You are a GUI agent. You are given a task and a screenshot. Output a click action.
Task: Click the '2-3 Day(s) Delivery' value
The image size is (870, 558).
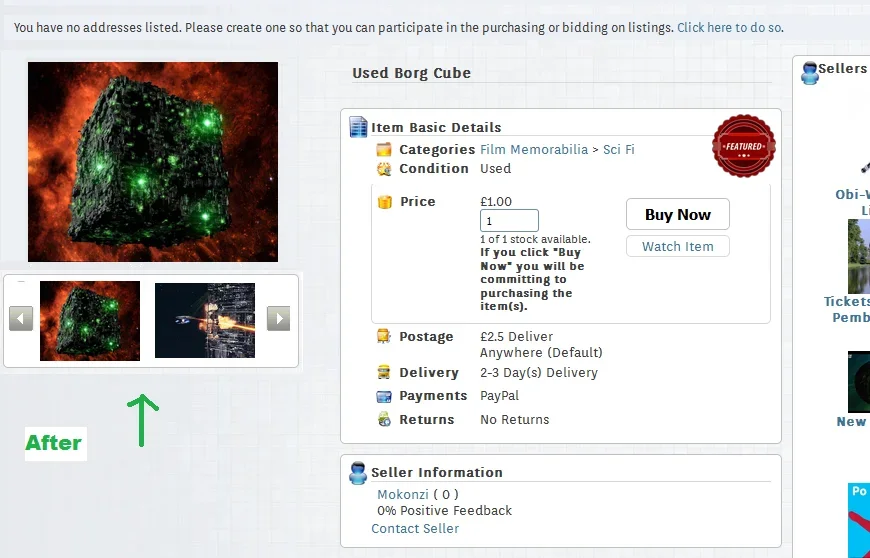click(x=539, y=372)
